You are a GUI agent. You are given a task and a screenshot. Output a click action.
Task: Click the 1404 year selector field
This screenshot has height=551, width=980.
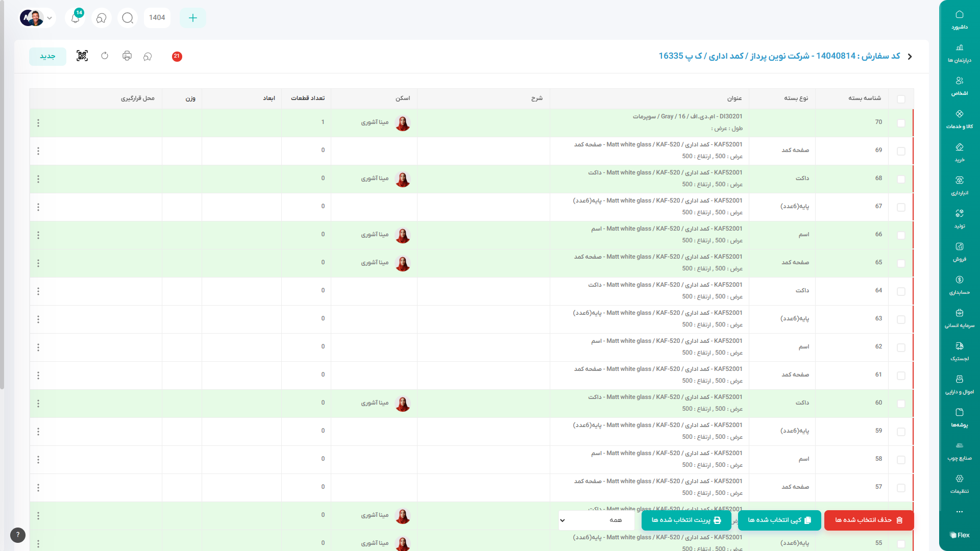coord(157,18)
